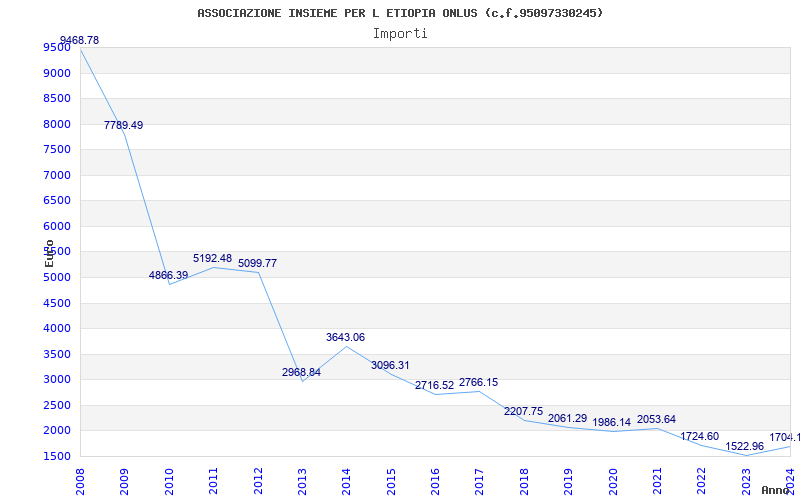
Task: Click the y-axis value 3500
Action: 57,355
